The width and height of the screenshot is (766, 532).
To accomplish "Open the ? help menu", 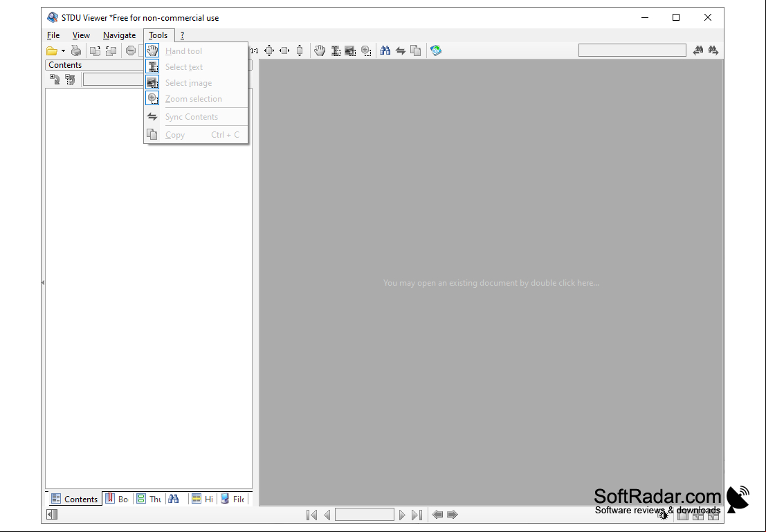I will (182, 35).
